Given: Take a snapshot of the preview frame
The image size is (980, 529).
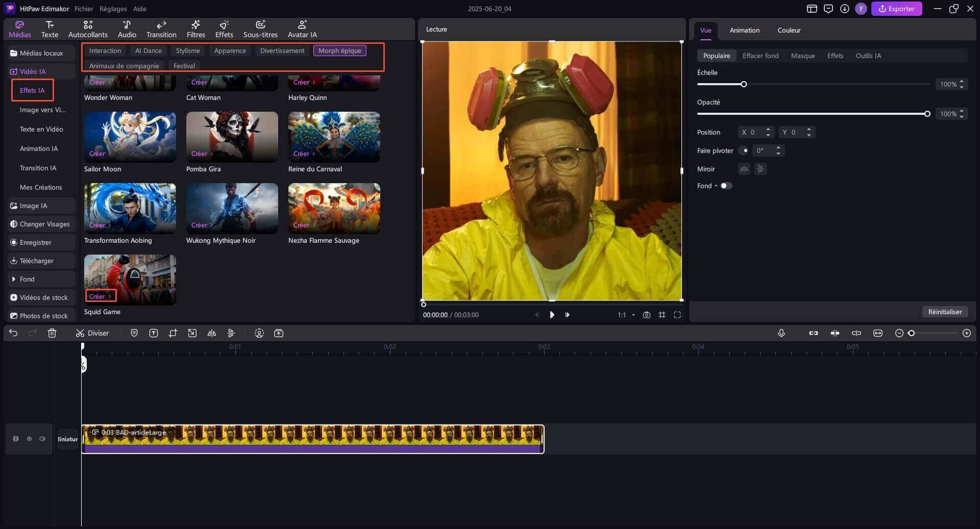Looking at the screenshot, I should 647,315.
